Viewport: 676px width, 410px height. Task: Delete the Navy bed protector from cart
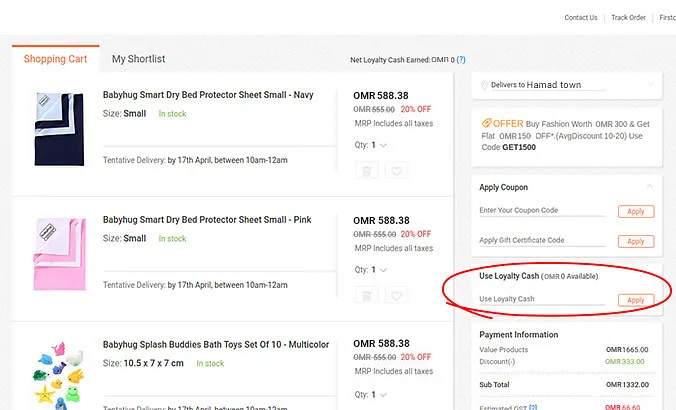(366, 171)
